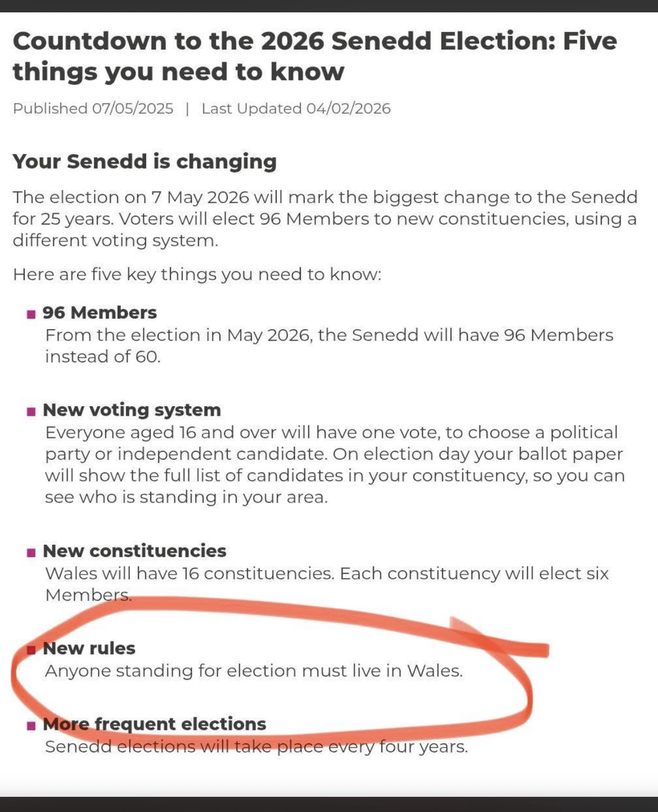658x812 pixels.
Task: Open the 96 Members heading
Action: tap(100, 312)
